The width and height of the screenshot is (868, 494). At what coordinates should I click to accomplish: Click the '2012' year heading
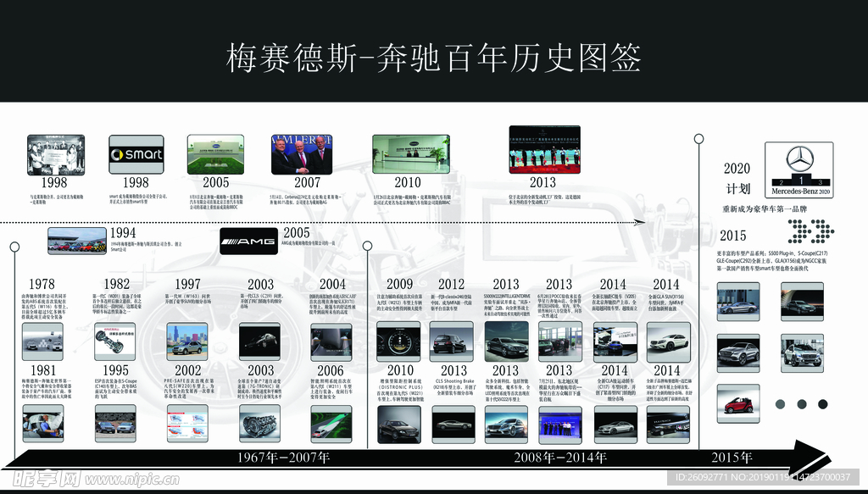click(451, 285)
